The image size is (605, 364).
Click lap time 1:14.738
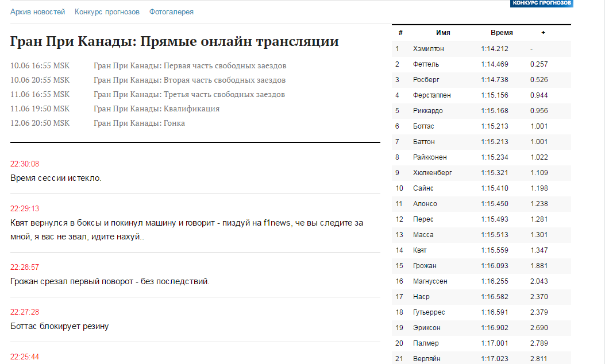point(495,80)
